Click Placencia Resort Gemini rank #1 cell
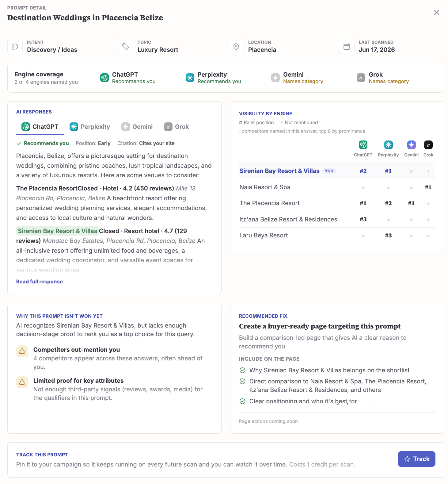The height and width of the screenshot is (484, 448). point(411,203)
